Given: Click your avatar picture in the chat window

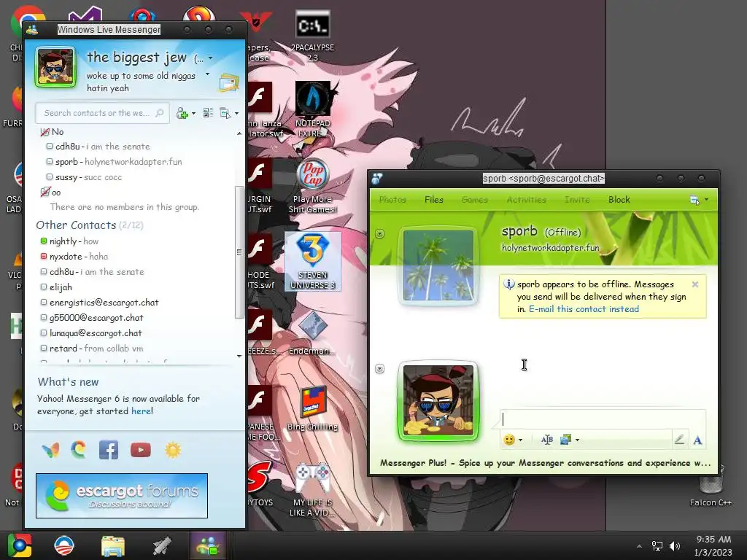Looking at the screenshot, I should pos(438,400).
